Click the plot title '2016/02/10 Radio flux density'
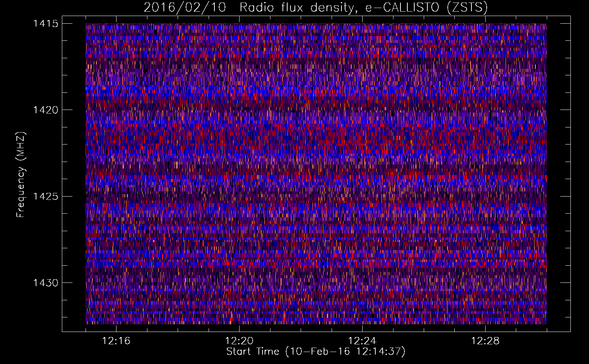The image size is (589, 364). 316,8
